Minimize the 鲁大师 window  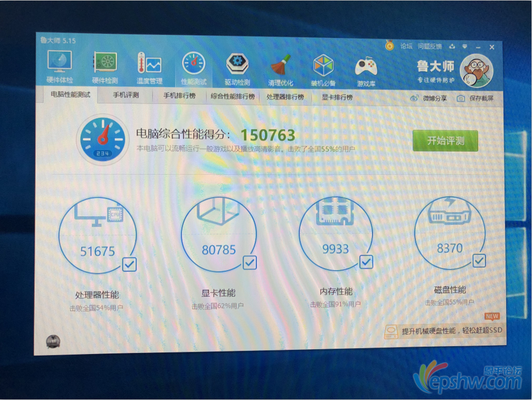pos(478,47)
